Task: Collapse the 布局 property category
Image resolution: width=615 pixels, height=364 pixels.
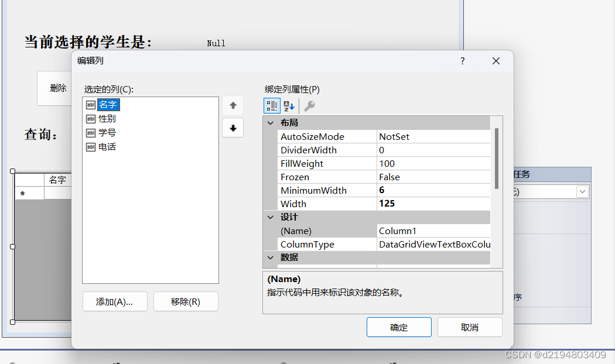Action: point(270,122)
